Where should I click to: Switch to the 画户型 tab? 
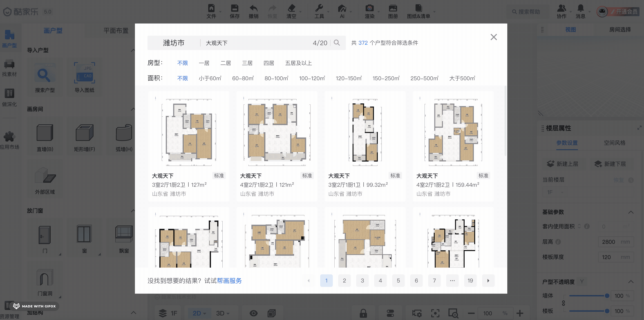click(53, 31)
